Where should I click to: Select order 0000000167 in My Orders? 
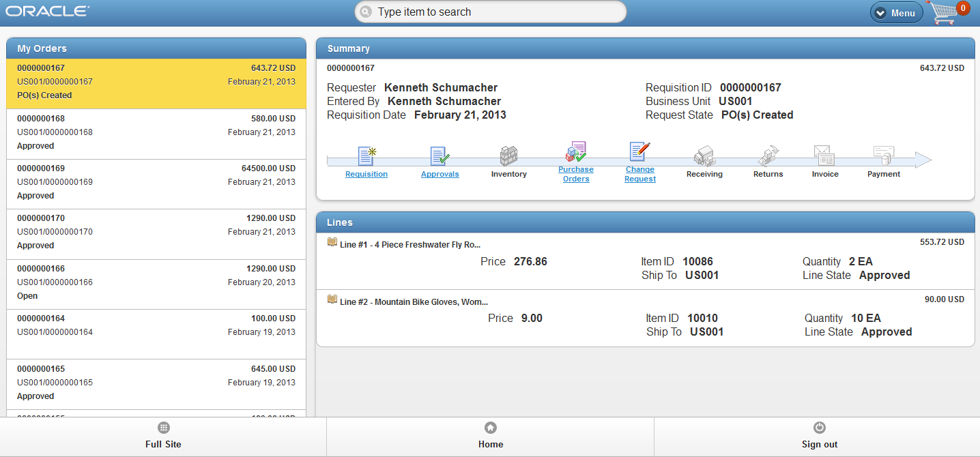point(156,84)
